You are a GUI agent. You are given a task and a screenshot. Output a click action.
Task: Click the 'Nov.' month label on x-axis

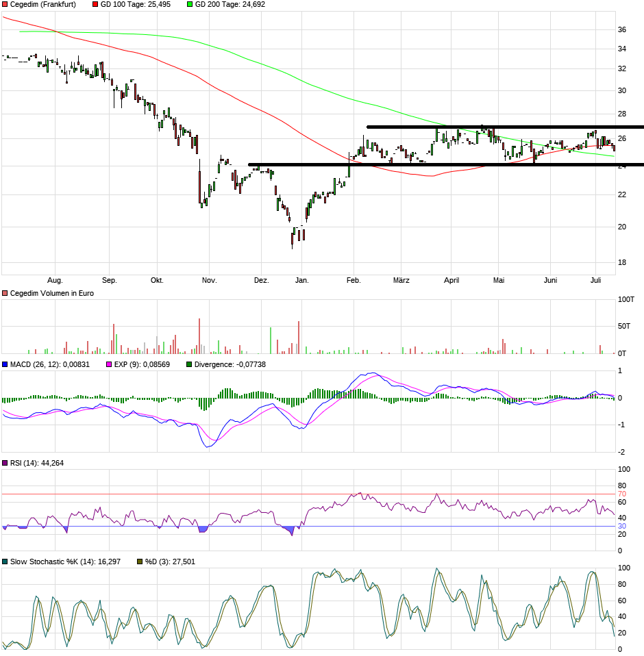209,280
